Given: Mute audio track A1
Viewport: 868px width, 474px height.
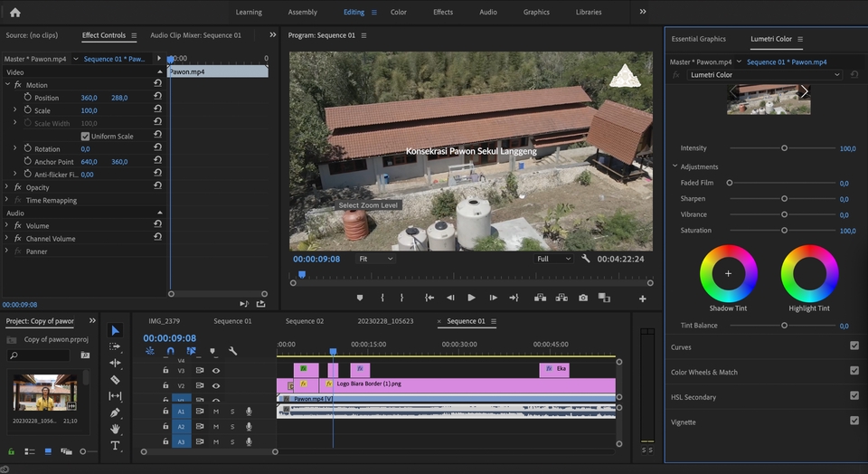Looking at the screenshot, I should tap(216, 412).
